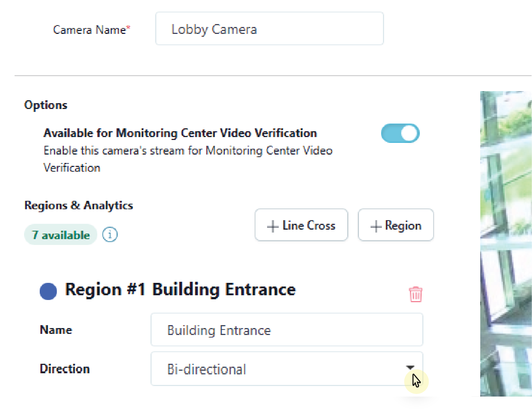Select a new value from Direction combo box

coord(286,368)
